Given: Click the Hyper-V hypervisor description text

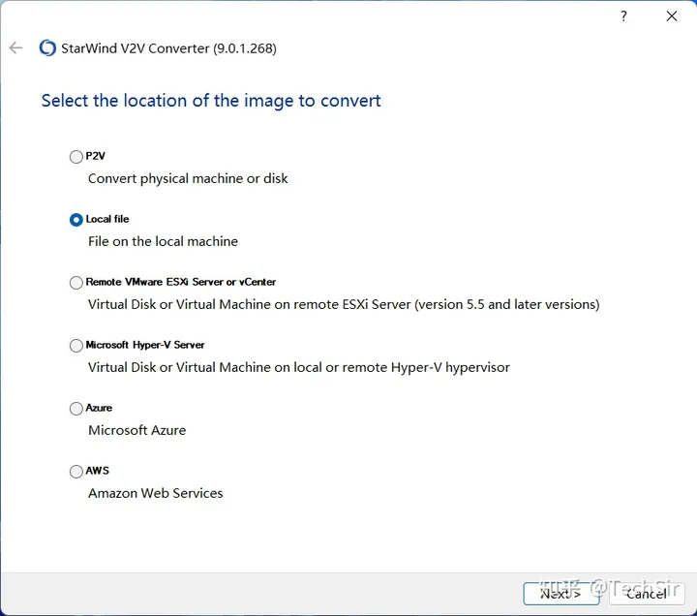Looking at the screenshot, I should point(298,367).
